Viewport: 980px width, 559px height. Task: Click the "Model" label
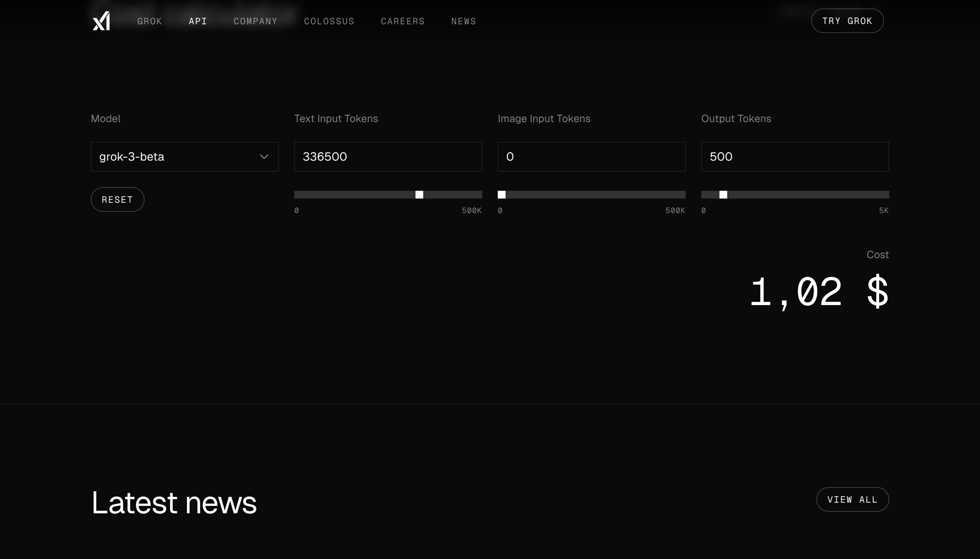[x=106, y=119]
